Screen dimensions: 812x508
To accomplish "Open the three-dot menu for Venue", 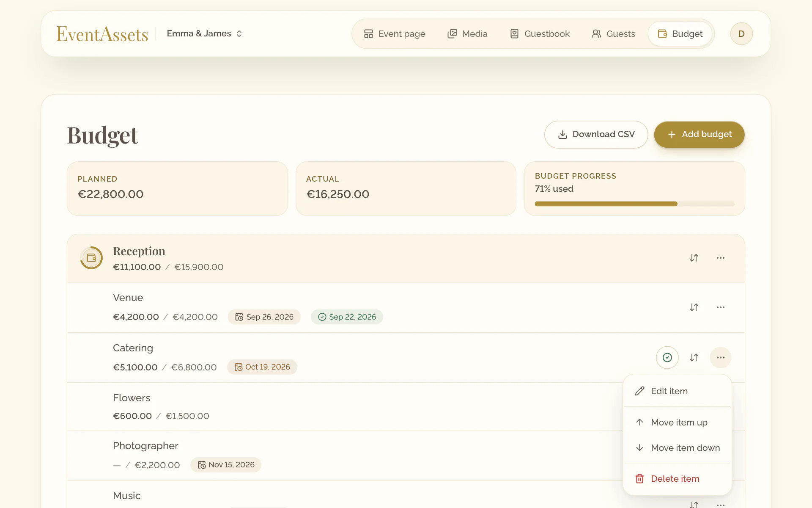I will 721,307.
